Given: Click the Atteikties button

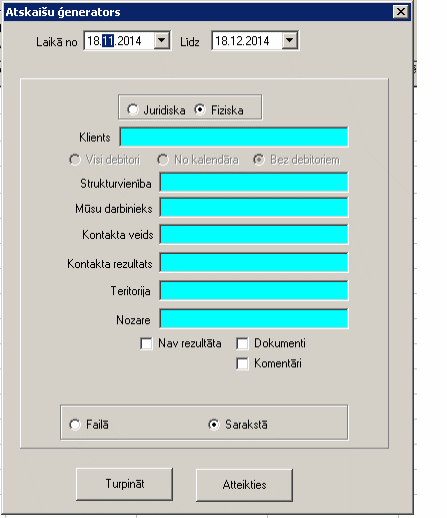Looking at the screenshot, I should click(244, 485).
